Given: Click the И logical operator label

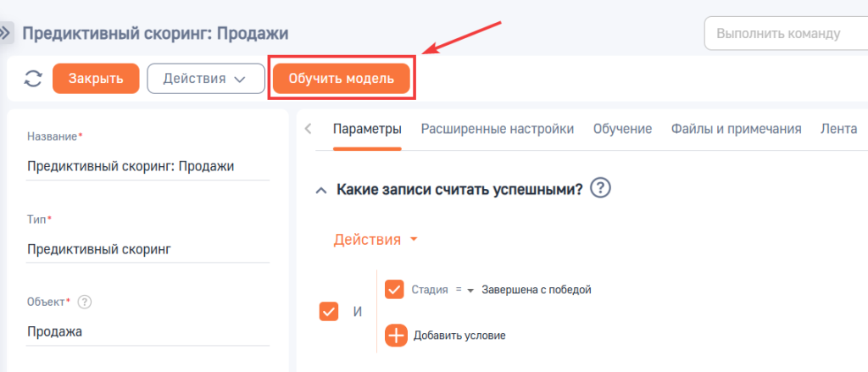Looking at the screenshot, I should click(x=358, y=312).
